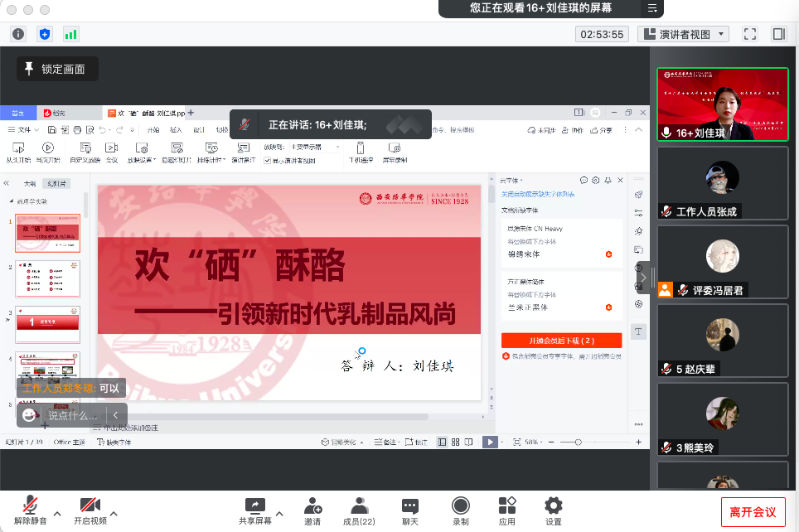799x532 pixels.
Task: Click the 离开会议 leave button
Action: click(753, 512)
